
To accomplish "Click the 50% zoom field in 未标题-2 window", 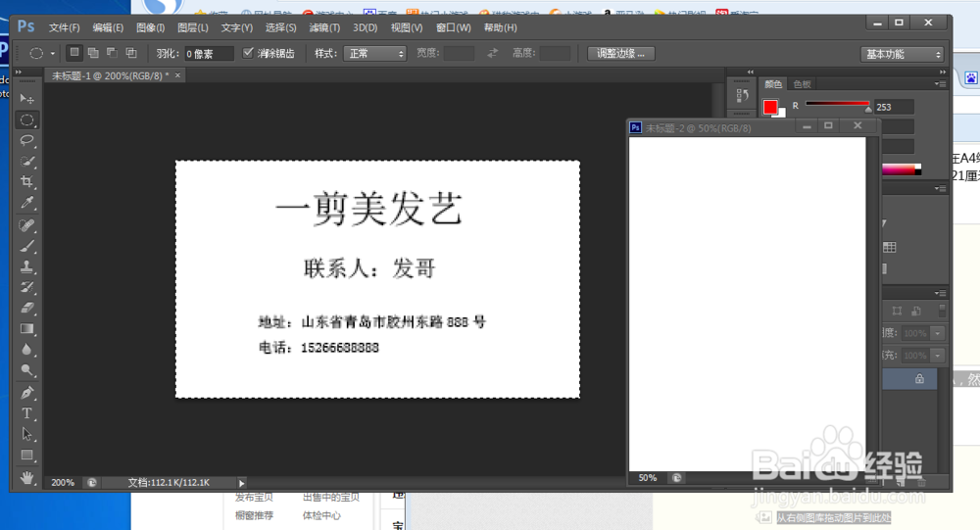I will [648, 478].
